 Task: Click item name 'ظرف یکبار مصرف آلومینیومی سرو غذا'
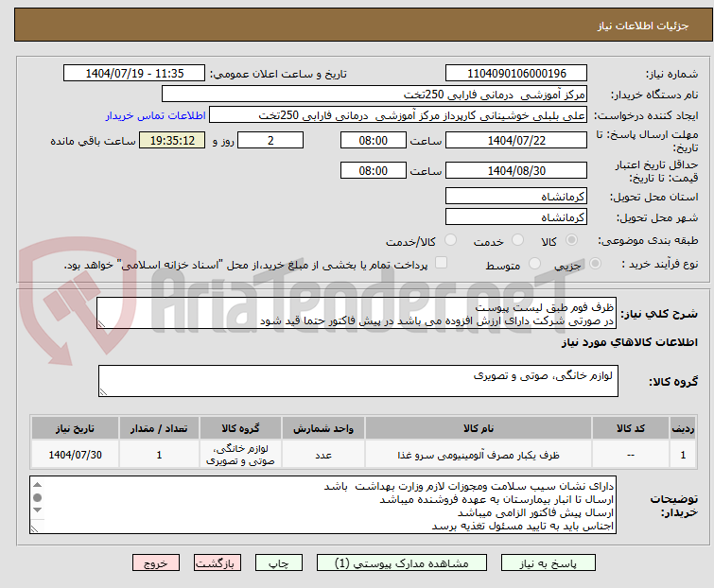(x=479, y=455)
